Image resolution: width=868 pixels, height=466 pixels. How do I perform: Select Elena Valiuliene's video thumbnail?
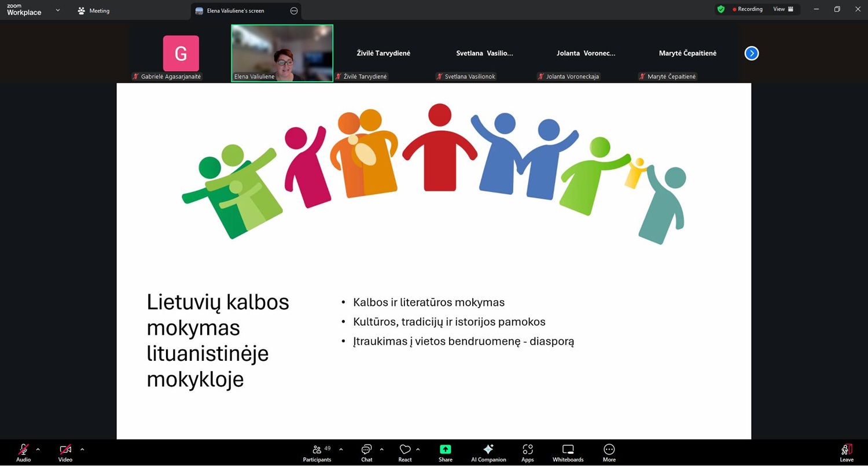[282, 53]
